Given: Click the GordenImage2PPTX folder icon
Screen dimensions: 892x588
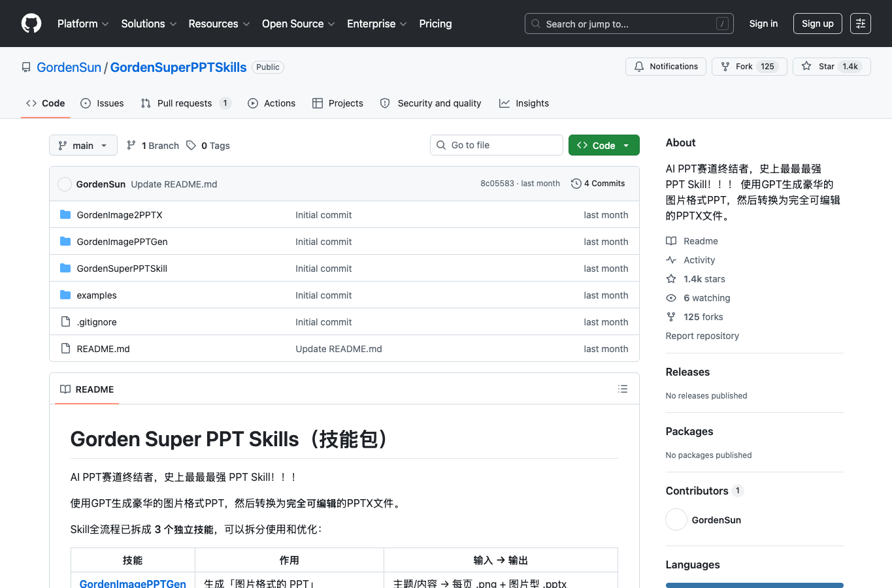Looking at the screenshot, I should point(65,215).
